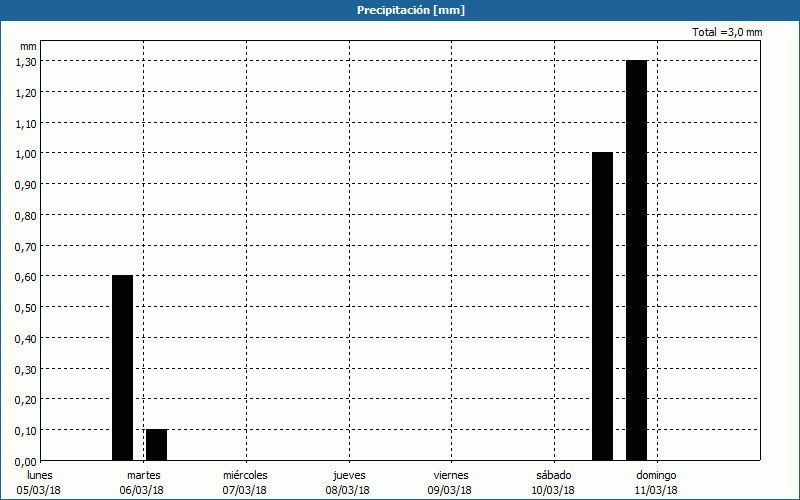Viewport: 800px width, 500px height.
Task: Click the martes 06/03/18 axis label
Action: [143, 482]
